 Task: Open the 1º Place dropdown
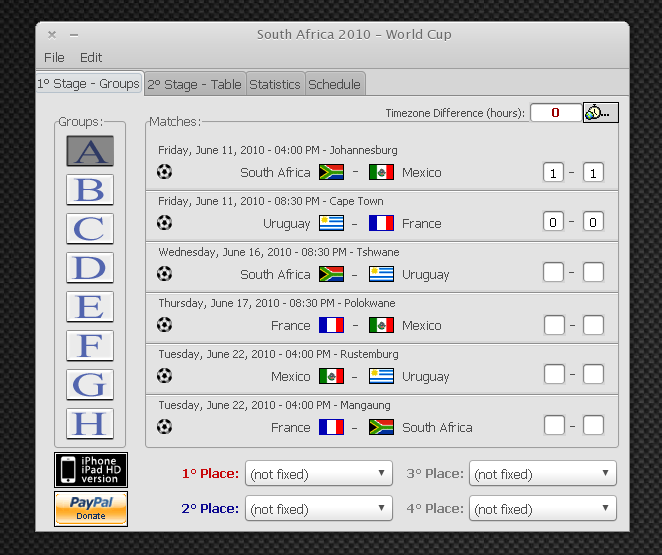[319, 473]
